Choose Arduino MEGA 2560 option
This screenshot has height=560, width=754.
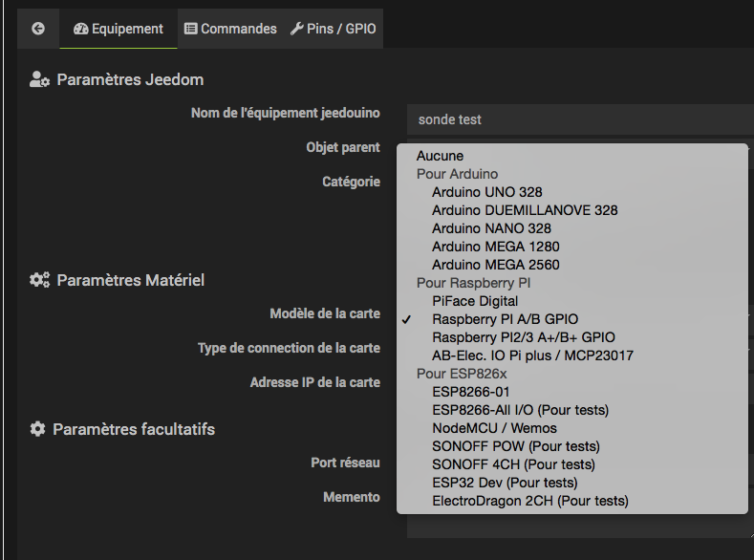click(x=495, y=265)
